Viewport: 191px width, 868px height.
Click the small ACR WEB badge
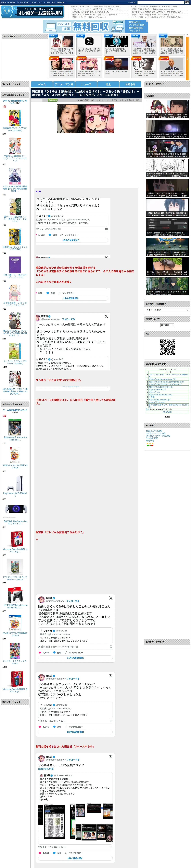point(167,417)
